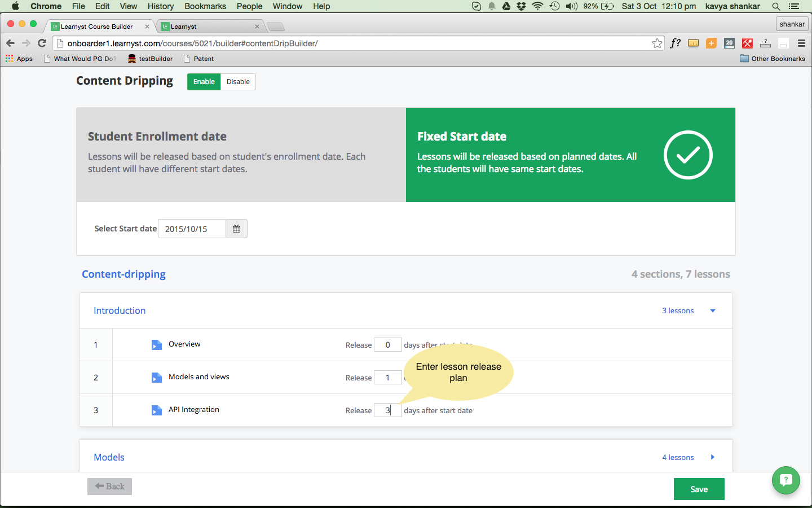812x508 pixels.
Task: Click API Integration release days field
Action: coord(388,410)
